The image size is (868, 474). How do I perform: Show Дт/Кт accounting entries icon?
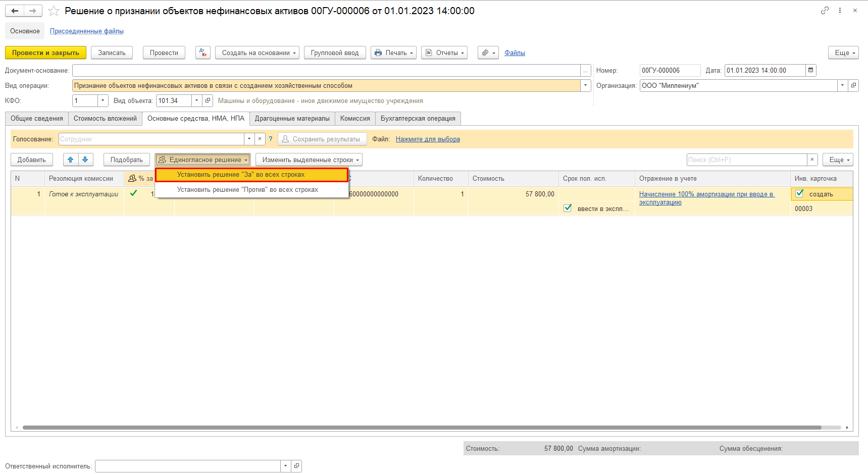pyautogui.click(x=203, y=52)
